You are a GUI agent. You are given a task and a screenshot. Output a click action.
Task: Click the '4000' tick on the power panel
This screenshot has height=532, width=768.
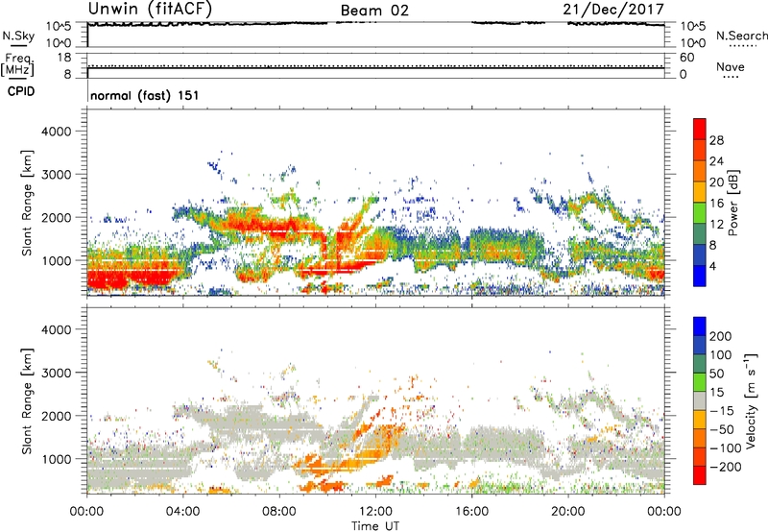click(56, 132)
